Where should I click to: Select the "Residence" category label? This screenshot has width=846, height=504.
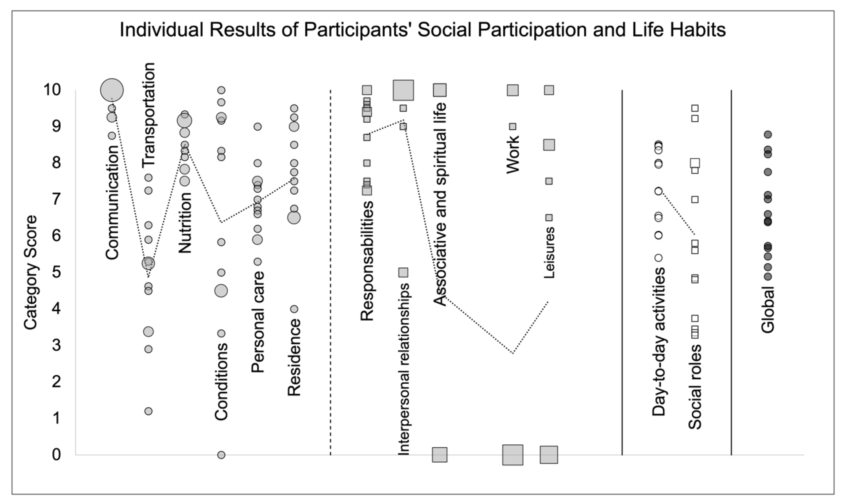[x=294, y=358]
